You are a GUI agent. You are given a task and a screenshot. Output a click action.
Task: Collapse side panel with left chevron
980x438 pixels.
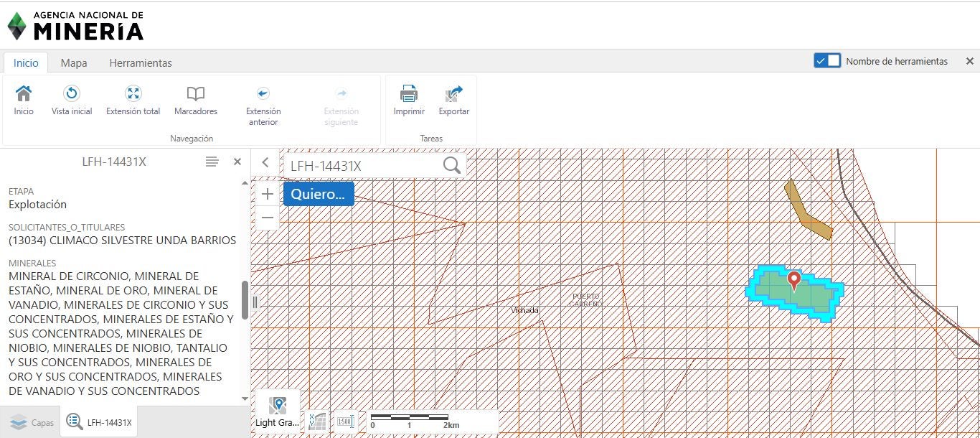(265, 163)
